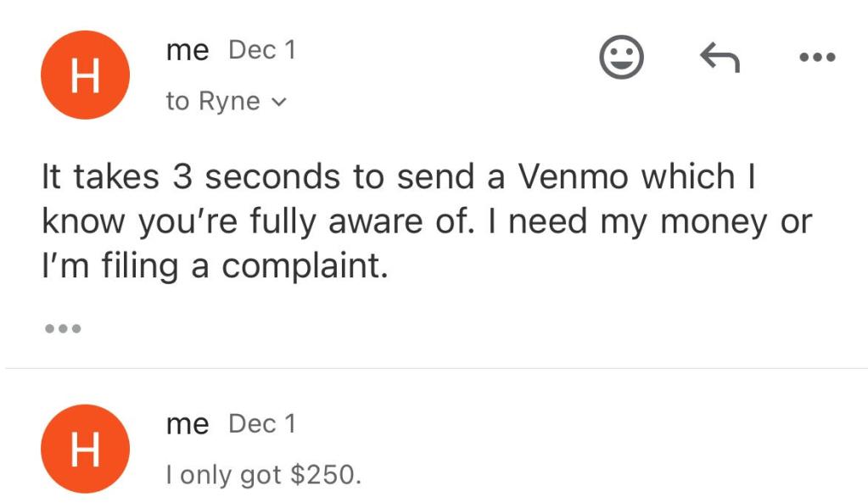Click the divider line between the messages
This screenshot has width=868, height=503.
(x=434, y=369)
